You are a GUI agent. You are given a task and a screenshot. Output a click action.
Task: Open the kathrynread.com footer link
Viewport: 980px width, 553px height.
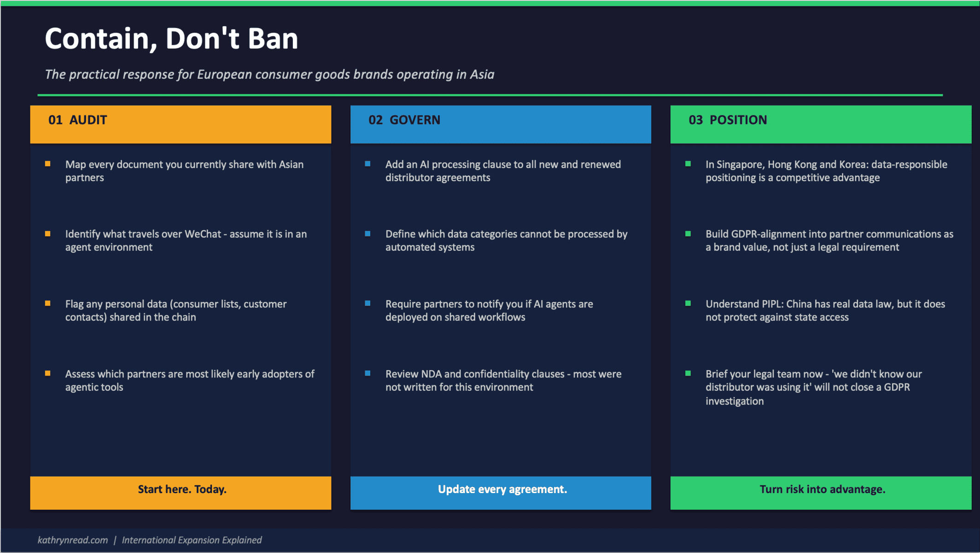click(x=72, y=540)
